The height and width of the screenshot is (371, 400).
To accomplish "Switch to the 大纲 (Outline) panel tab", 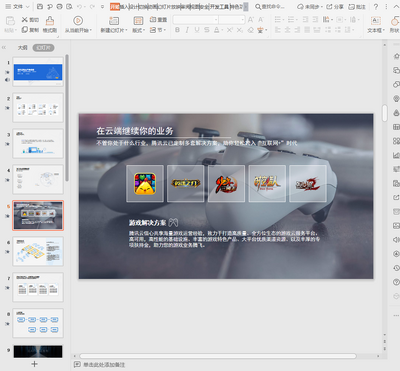I will point(23,48).
